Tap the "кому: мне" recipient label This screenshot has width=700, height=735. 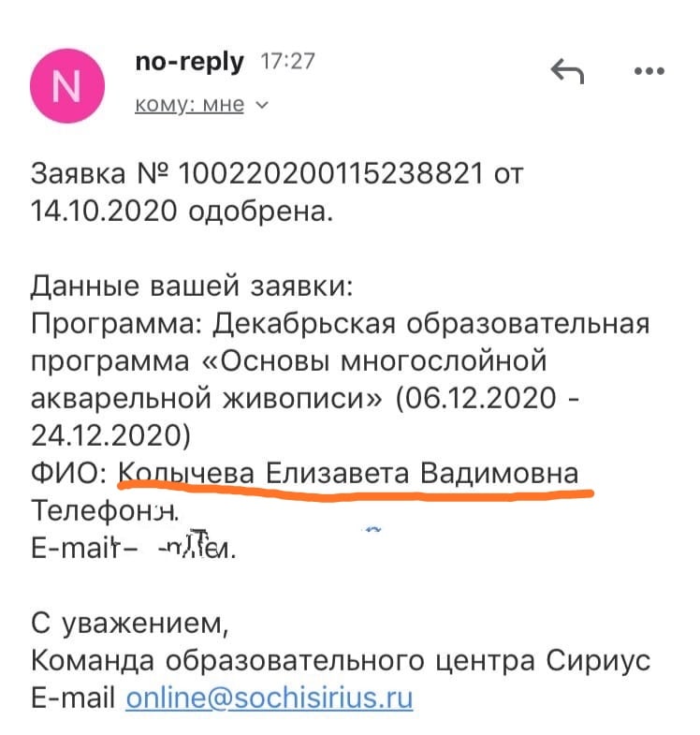[x=189, y=105]
